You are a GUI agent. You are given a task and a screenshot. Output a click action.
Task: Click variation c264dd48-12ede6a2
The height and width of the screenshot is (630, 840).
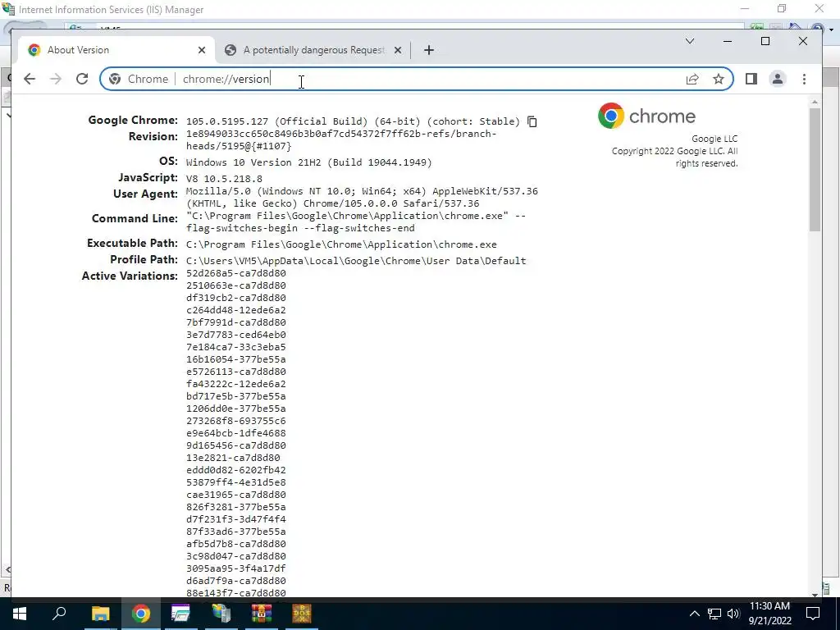pos(235,310)
